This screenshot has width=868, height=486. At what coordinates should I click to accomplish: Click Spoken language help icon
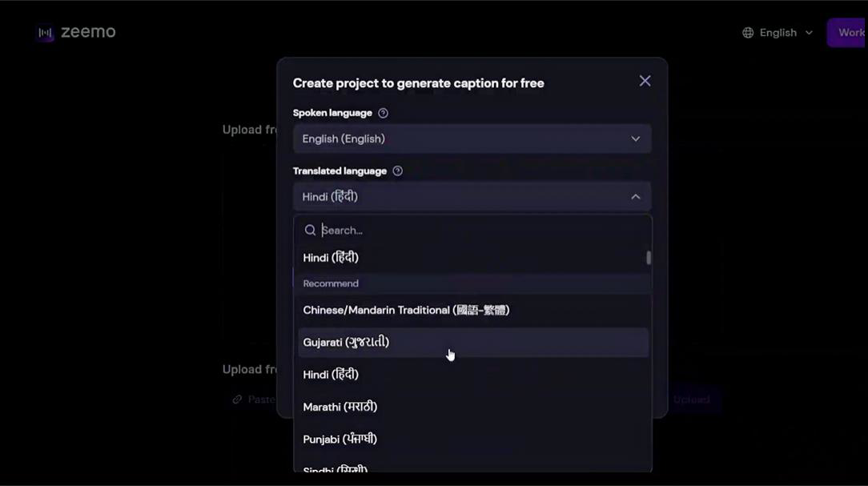click(383, 113)
